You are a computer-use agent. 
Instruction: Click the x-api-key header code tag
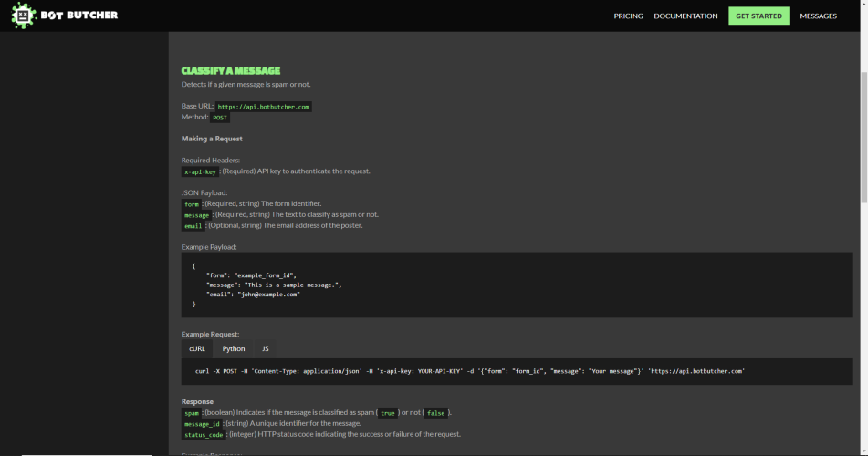click(201, 171)
